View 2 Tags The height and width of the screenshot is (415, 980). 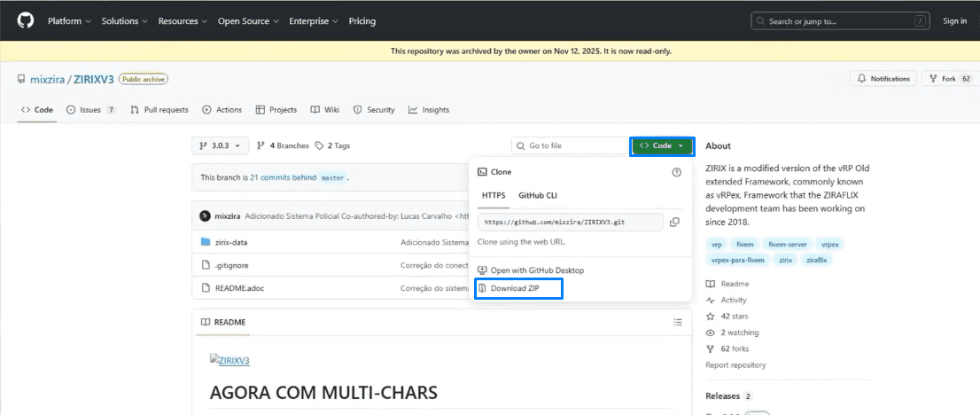click(x=333, y=145)
